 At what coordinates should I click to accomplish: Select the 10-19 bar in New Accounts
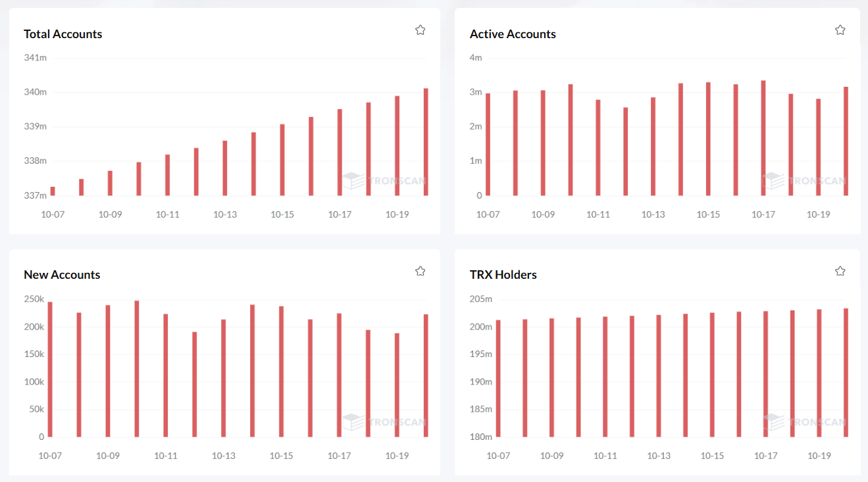397,385
